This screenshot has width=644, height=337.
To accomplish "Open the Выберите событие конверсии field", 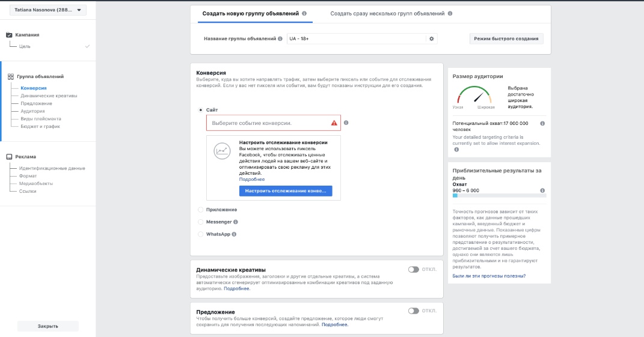I will tap(274, 123).
